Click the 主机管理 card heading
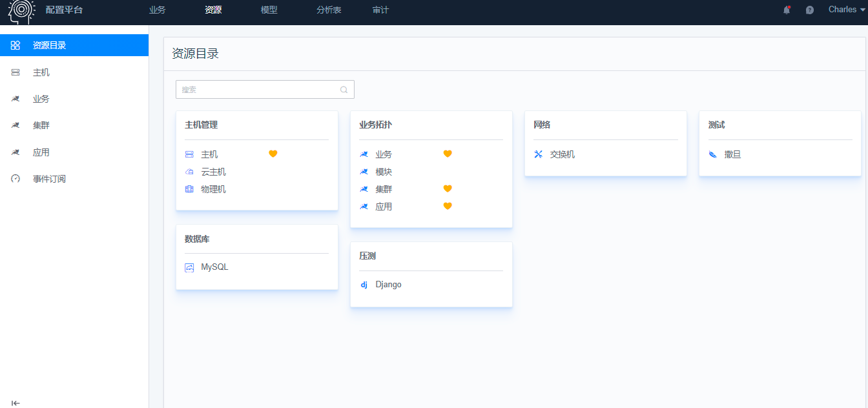Screen dimensions: 868x408 coord(201,125)
